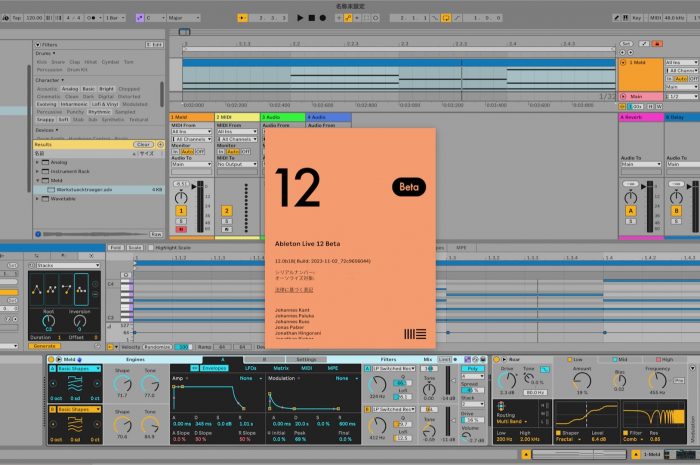Adjust the Meld track pan knob
This screenshot has height=465, width=700.
181,197
